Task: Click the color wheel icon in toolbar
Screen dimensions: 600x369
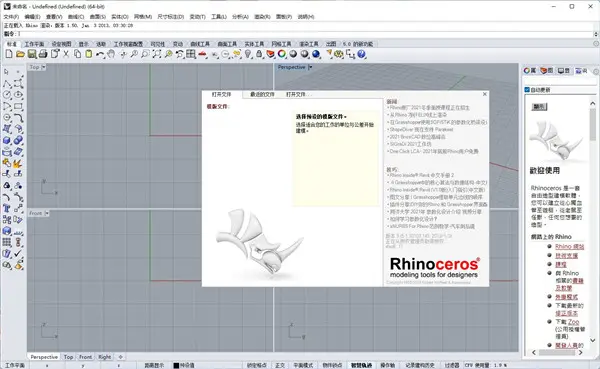Action: point(282,54)
